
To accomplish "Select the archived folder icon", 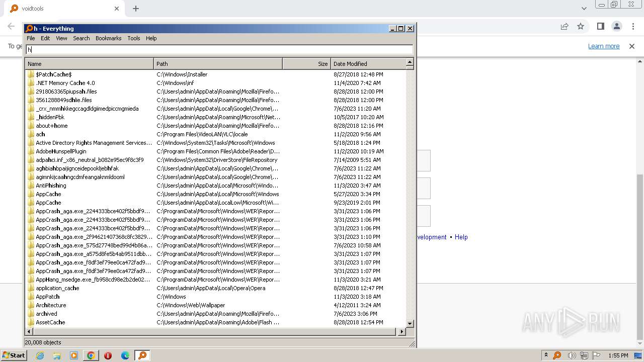I will point(31,314).
